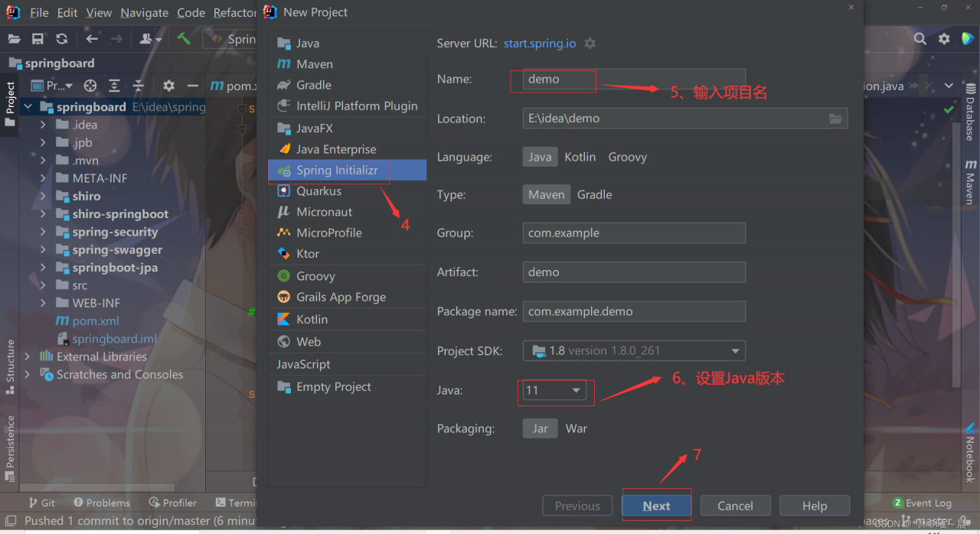Select Micronaut in generator list

click(347, 212)
